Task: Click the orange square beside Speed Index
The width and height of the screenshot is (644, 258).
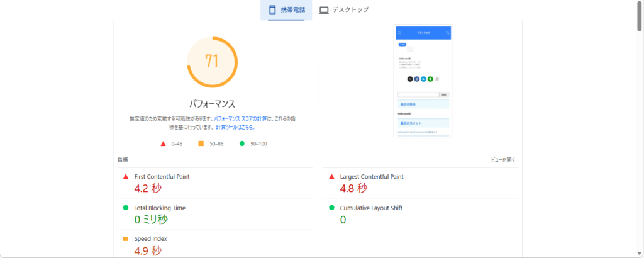Action: [x=126, y=239]
